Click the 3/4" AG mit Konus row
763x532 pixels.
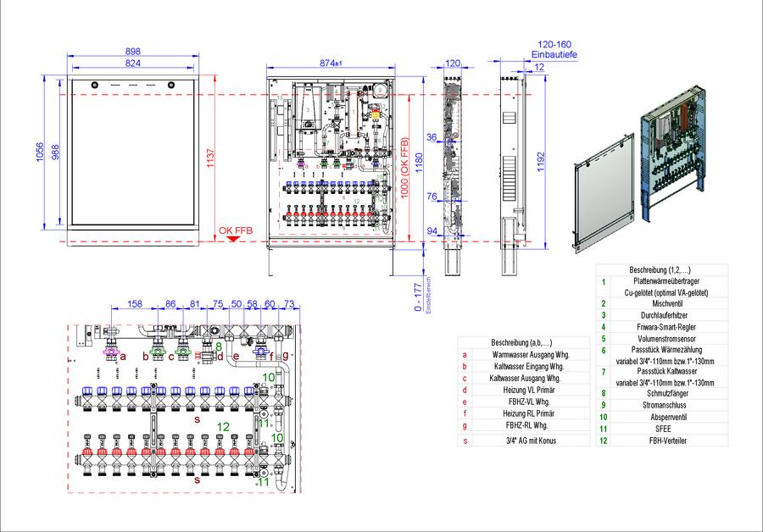tap(524, 441)
